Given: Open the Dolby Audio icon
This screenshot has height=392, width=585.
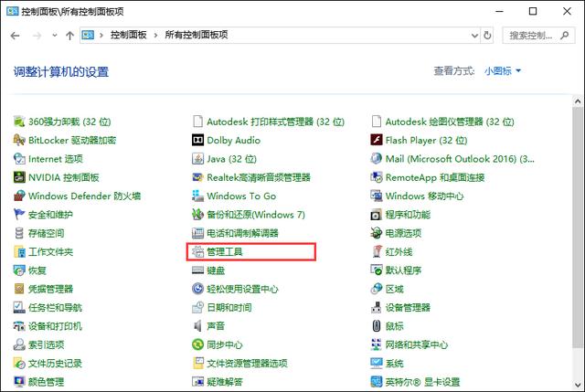Looking at the screenshot, I should (x=197, y=140).
